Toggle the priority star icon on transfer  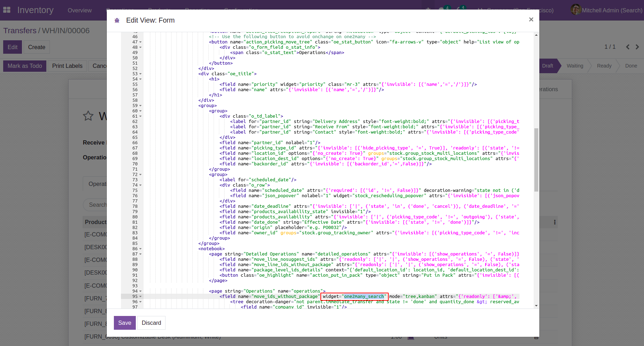(x=88, y=116)
